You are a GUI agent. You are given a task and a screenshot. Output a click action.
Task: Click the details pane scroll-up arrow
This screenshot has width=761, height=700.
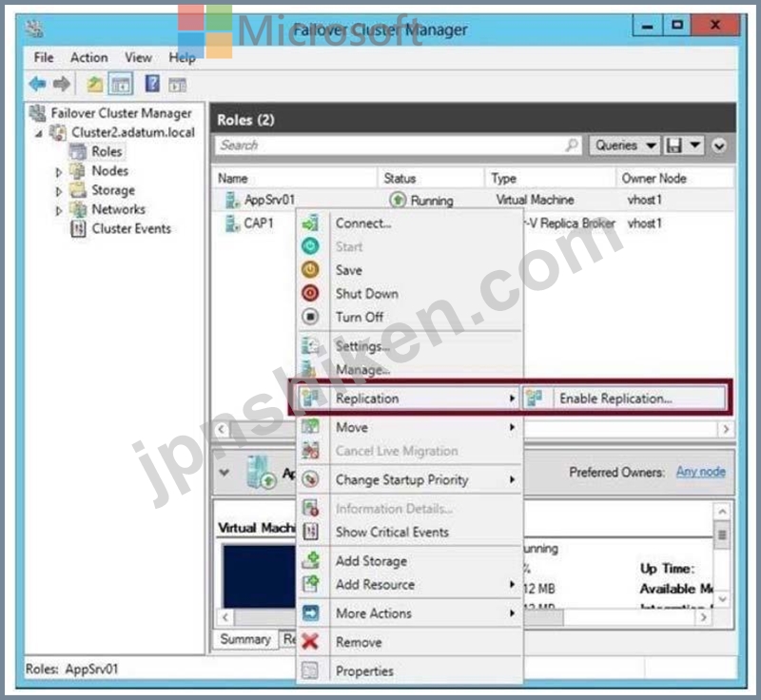(x=722, y=512)
